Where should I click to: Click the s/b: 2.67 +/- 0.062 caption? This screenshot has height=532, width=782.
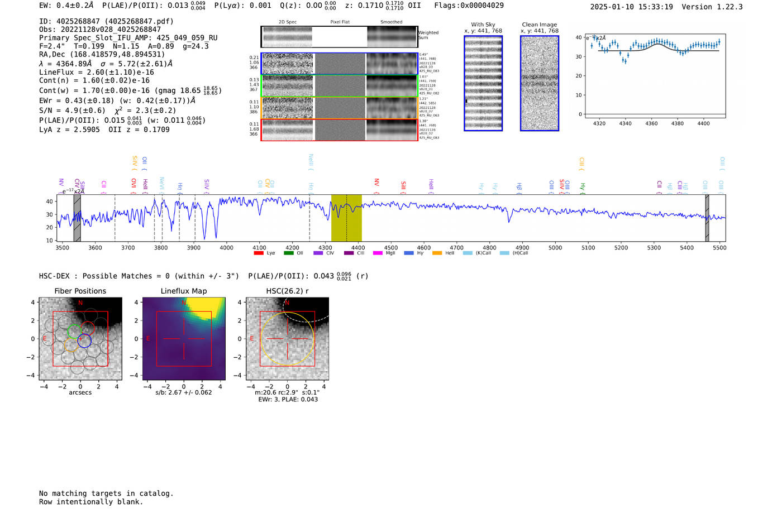coord(184,392)
